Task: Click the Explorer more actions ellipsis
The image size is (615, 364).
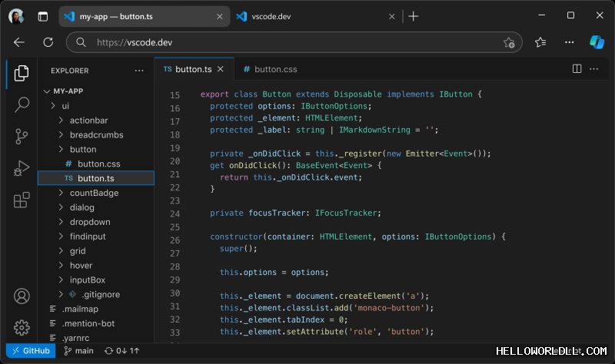Action: [139, 71]
